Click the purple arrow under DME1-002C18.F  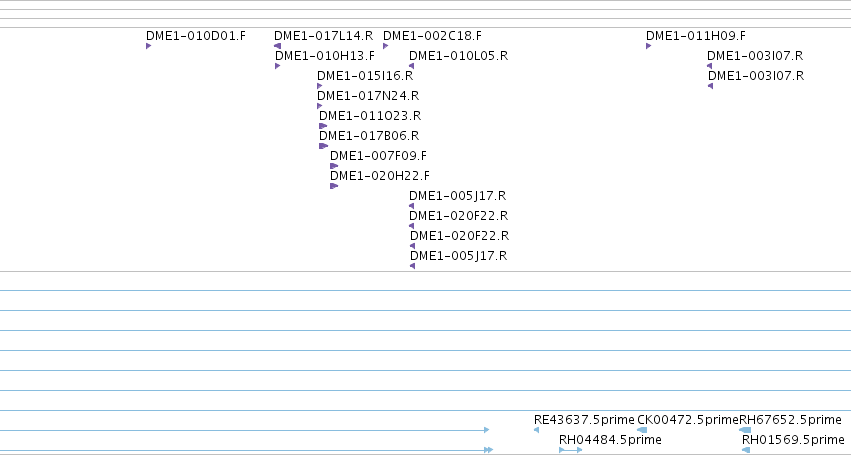coord(386,46)
